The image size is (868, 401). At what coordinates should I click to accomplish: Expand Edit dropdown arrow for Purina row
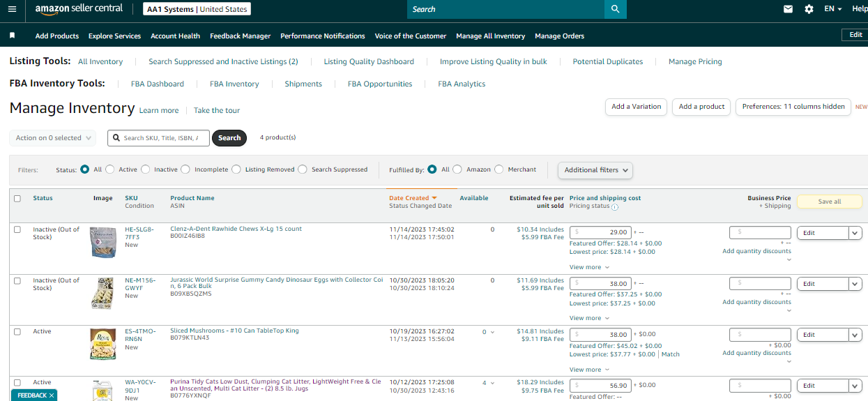855,386
